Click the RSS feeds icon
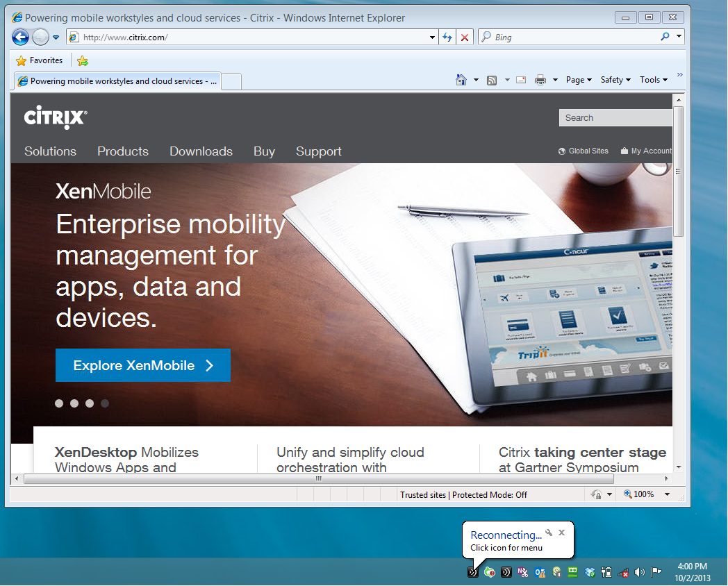 [x=492, y=80]
